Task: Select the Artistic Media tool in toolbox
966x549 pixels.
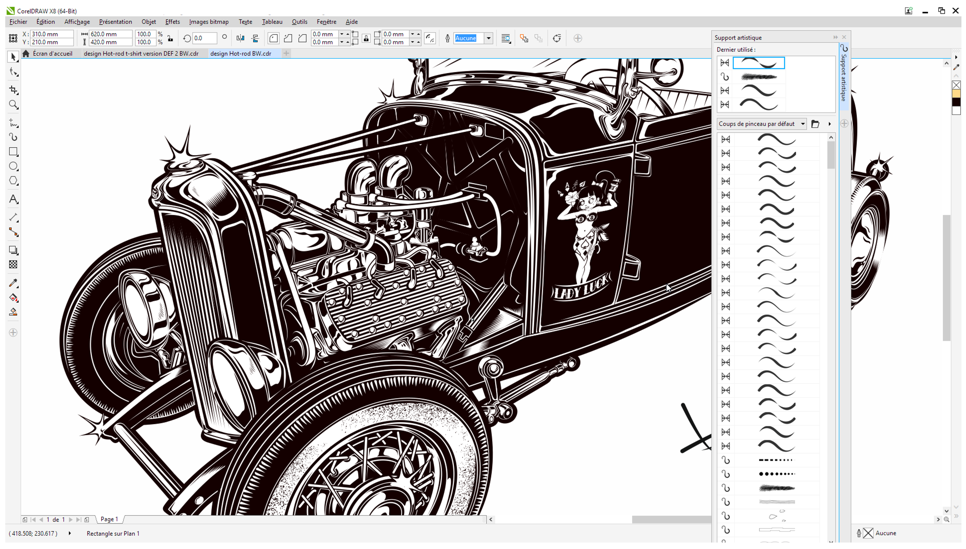Action: [x=14, y=137]
